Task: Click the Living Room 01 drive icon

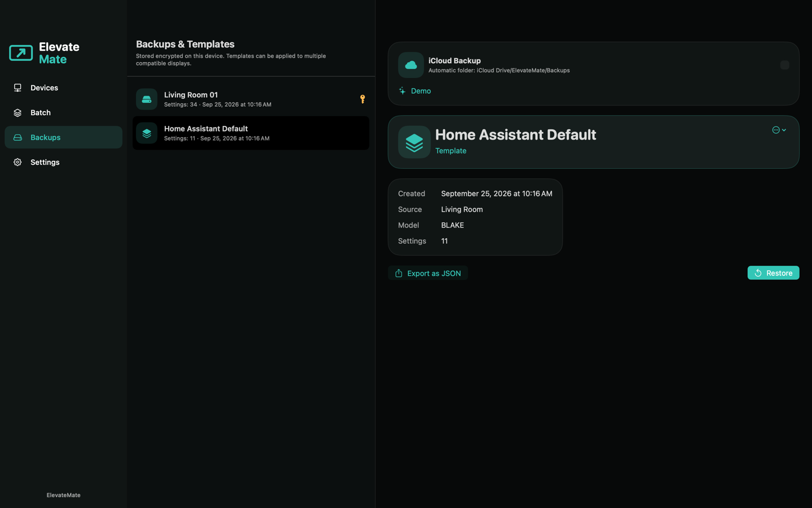Action: pyautogui.click(x=147, y=99)
